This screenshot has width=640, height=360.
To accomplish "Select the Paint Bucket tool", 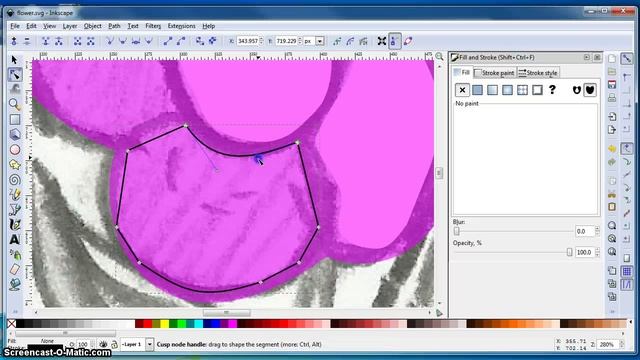I will pyautogui.click(x=15, y=284).
